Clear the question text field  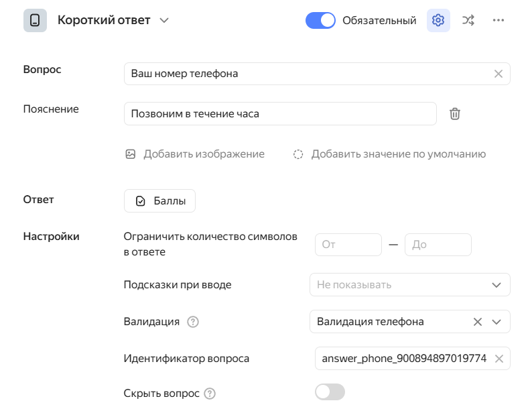tap(498, 74)
